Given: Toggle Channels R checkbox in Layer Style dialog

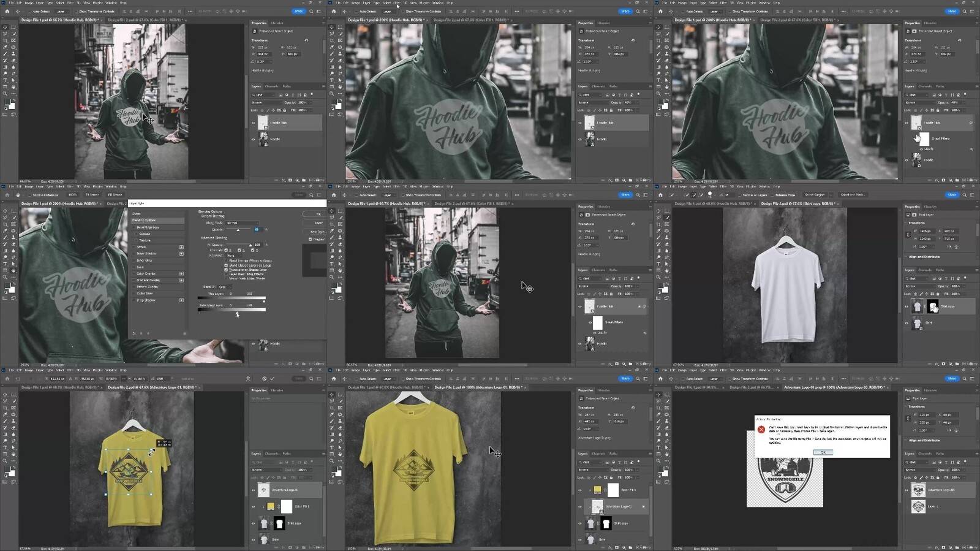Looking at the screenshot, I should coord(226,250).
